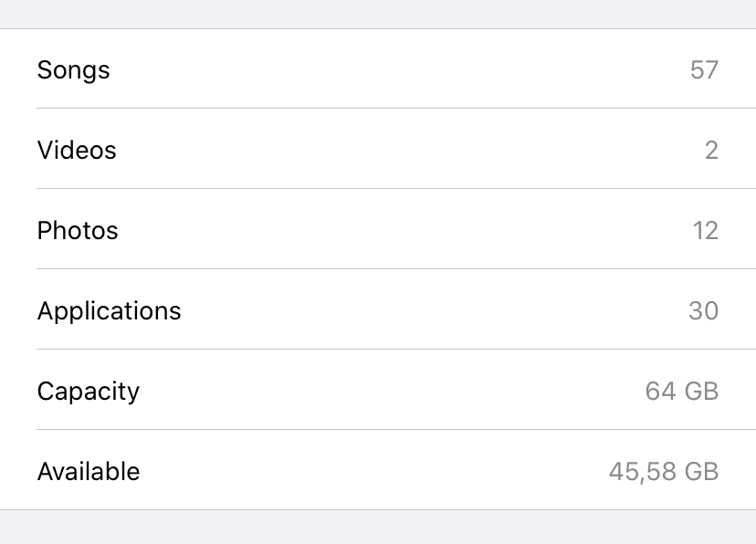The height and width of the screenshot is (544, 756).
Task: Tap the empty middle of the Videos row
Action: [378, 151]
